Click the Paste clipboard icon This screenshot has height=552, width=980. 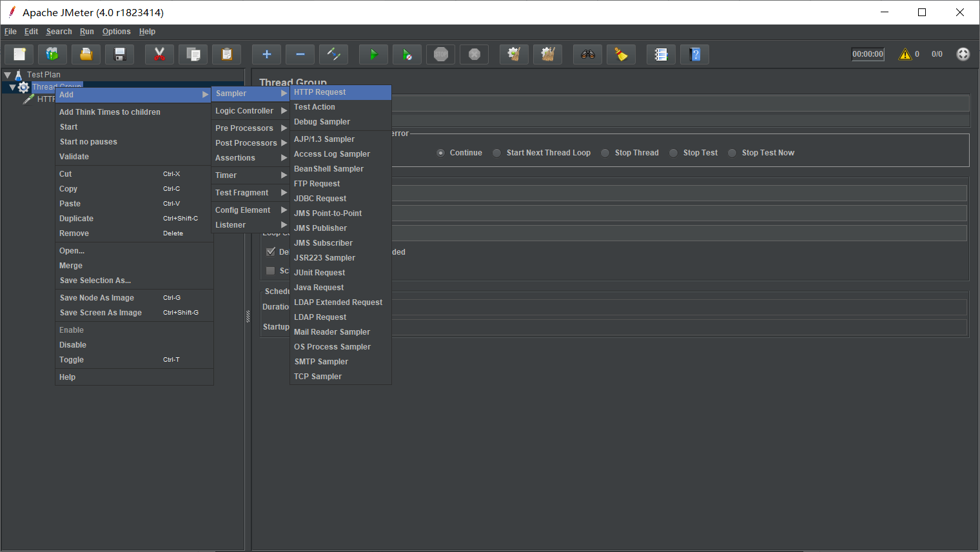point(226,55)
